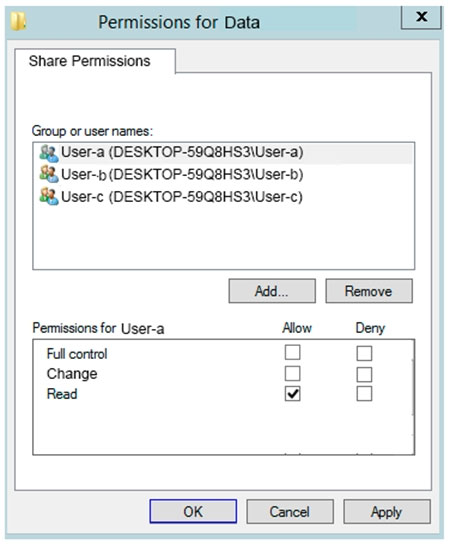450x544 pixels.
Task: Click the folder icon in title bar
Action: [x=18, y=21]
